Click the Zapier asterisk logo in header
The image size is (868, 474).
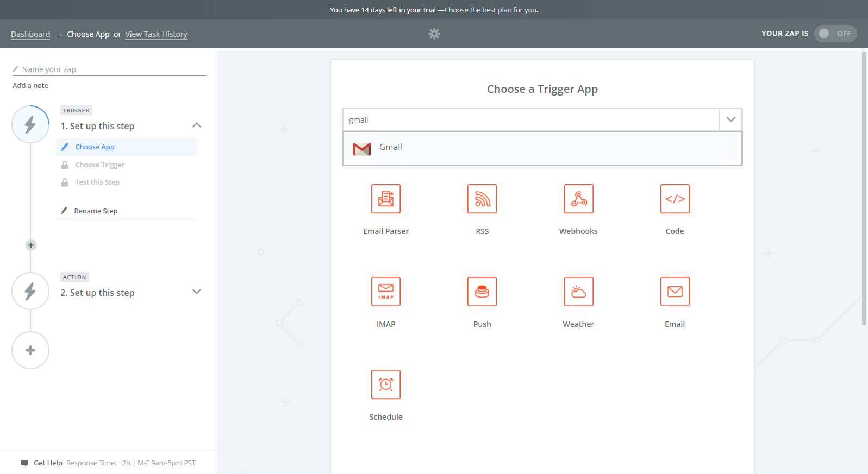pyautogui.click(x=434, y=34)
